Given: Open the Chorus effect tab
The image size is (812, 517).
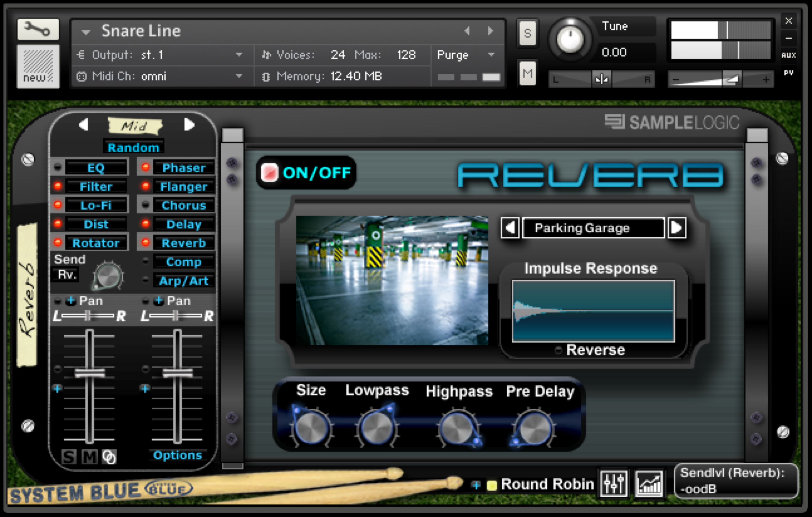Looking at the screenshot, I should pos(184,205).
